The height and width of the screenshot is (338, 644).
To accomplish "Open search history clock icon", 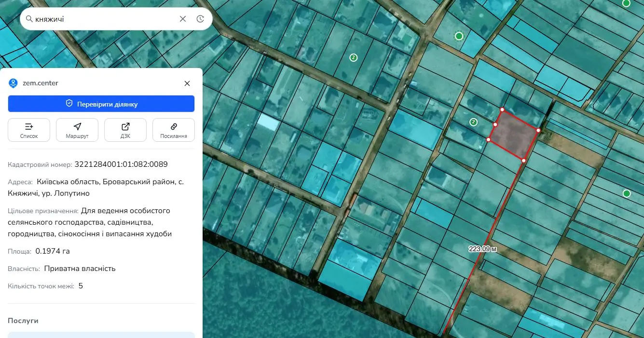I will click(201, 19).
